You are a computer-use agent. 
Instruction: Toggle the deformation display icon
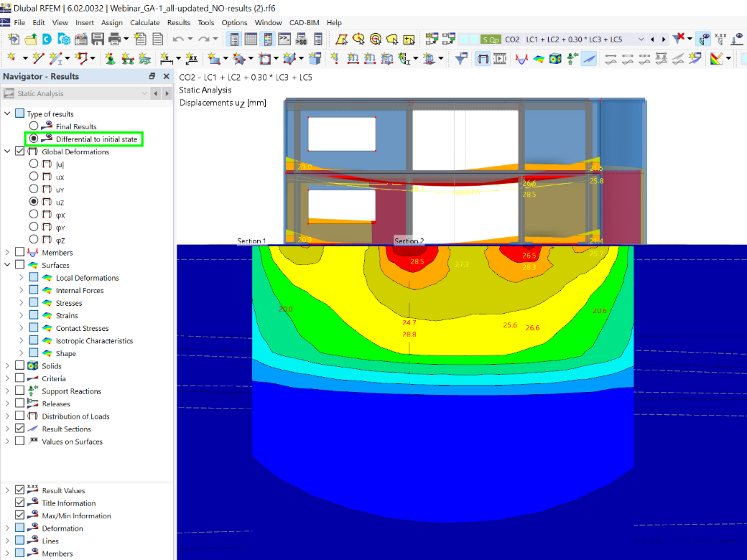point(483,59)
